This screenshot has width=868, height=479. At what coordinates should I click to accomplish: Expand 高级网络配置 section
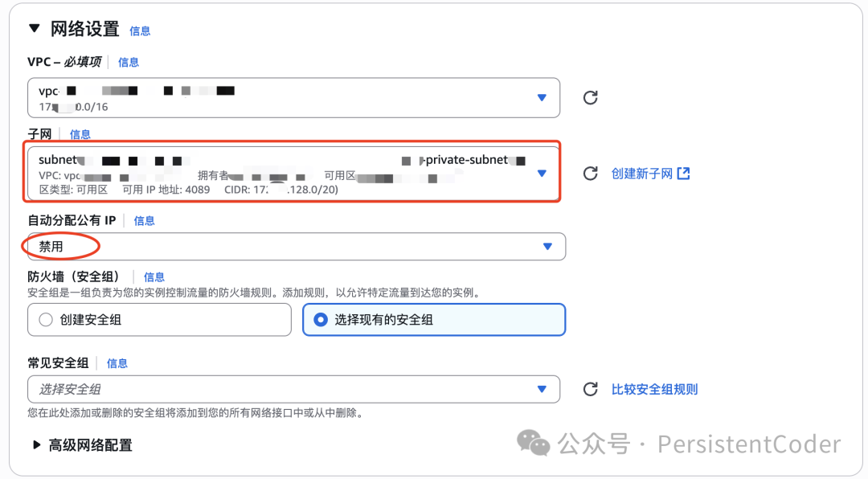(x=36, y=444)
